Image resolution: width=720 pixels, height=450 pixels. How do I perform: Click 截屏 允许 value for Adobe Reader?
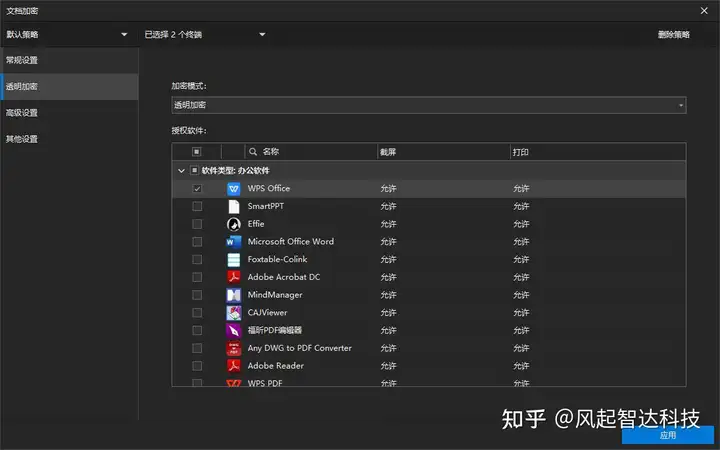click(x=388, y=366)
